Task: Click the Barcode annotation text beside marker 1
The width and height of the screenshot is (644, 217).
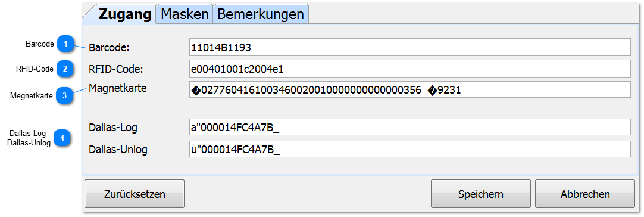Action: coord(40,44)
